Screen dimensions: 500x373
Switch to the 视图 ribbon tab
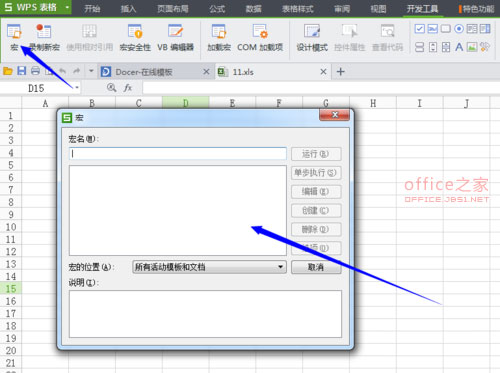pos(378,9)
